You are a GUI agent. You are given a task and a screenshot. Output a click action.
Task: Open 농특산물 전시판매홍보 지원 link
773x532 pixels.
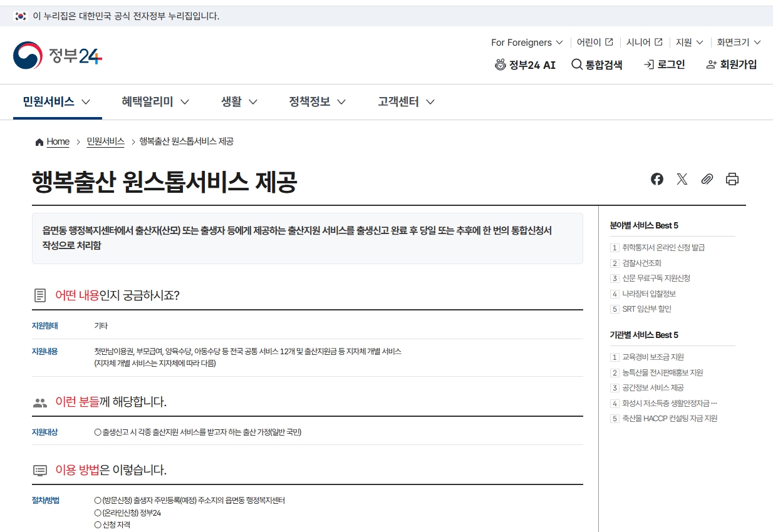[x=662, y=373]
